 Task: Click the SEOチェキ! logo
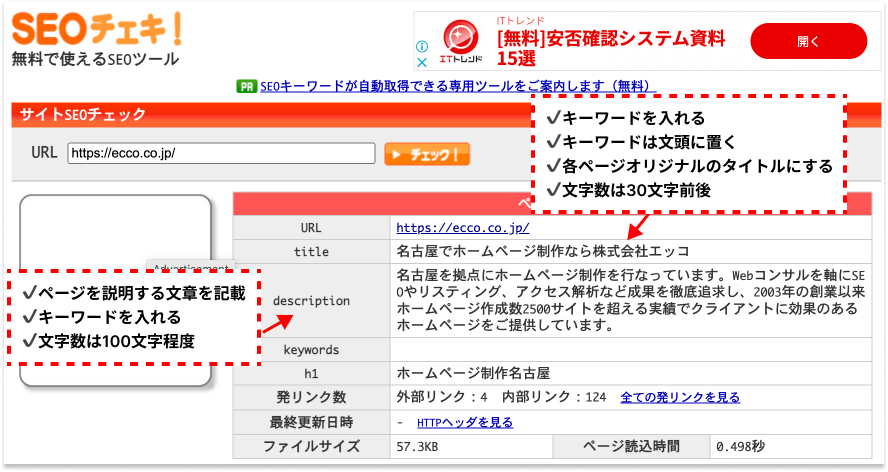pyautogui.click(x=95, y=25)
